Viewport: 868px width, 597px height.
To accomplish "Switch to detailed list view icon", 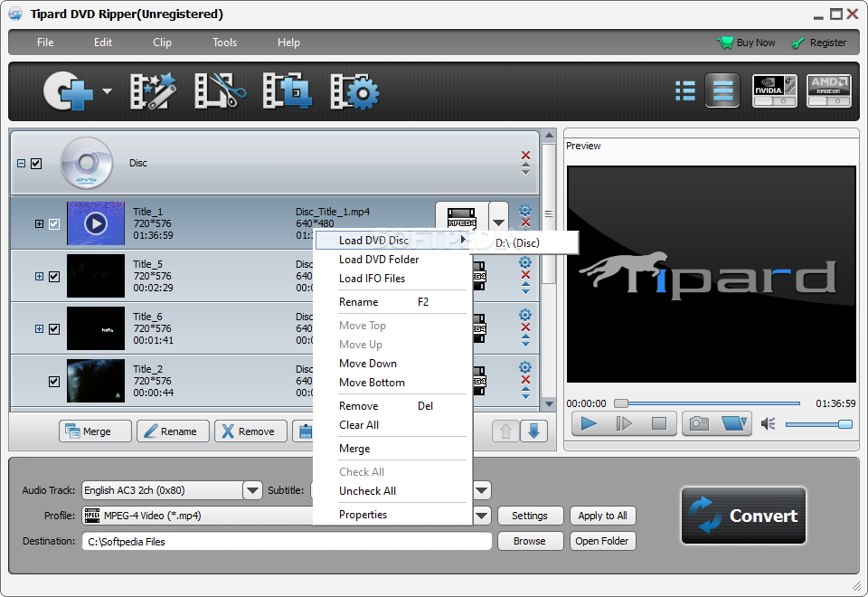I will tap(722, 90).
